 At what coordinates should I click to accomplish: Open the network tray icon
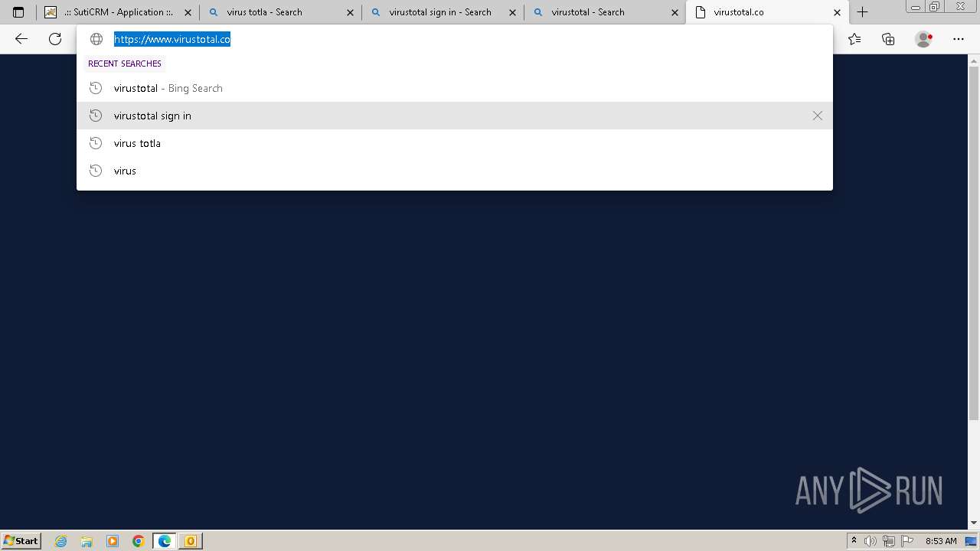pyautogui.click(x=889, y=541)
